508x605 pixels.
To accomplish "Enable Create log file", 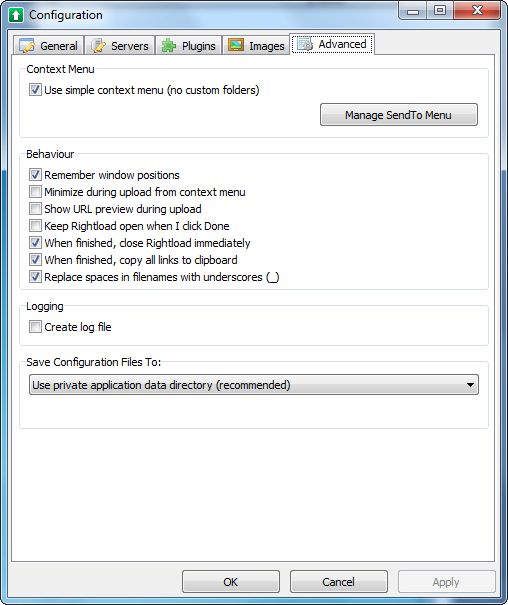I will tap(35, 327).
